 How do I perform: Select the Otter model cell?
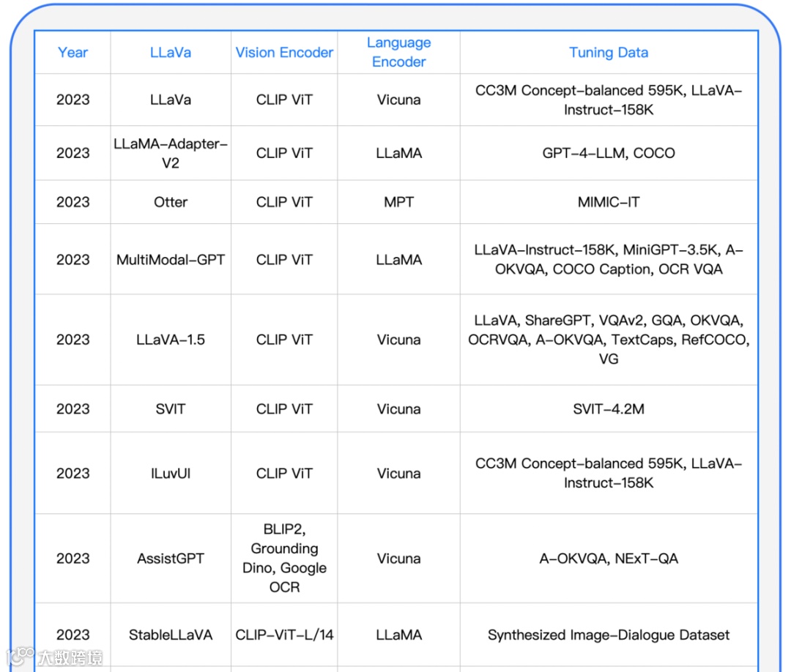coord(171,202)
